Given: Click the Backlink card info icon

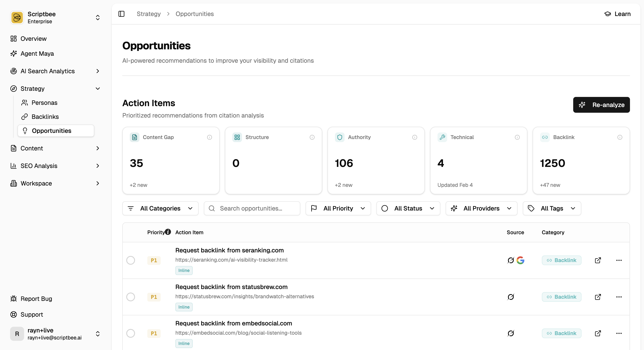Looking at the screenshot, I should [x=620, y=137].
